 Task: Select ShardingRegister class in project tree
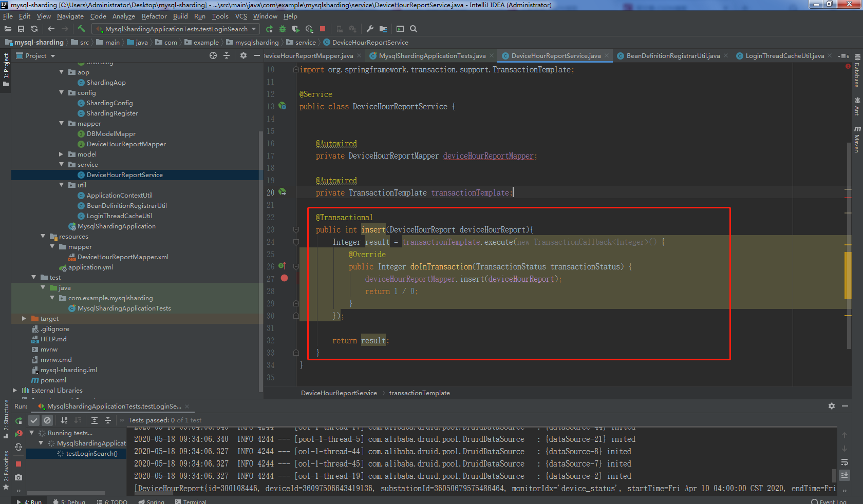pyautogui.click(x=112, y=113)
